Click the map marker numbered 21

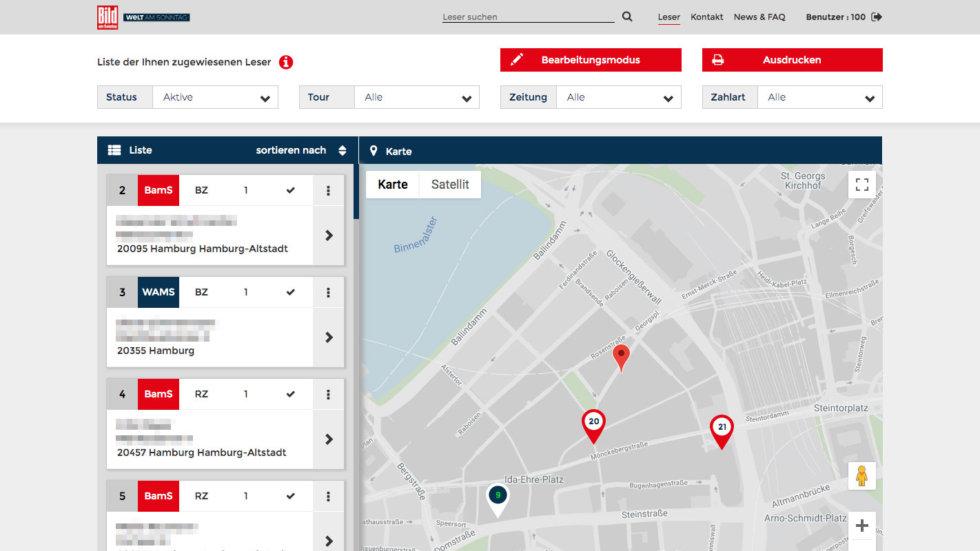(x=722, y=432)
